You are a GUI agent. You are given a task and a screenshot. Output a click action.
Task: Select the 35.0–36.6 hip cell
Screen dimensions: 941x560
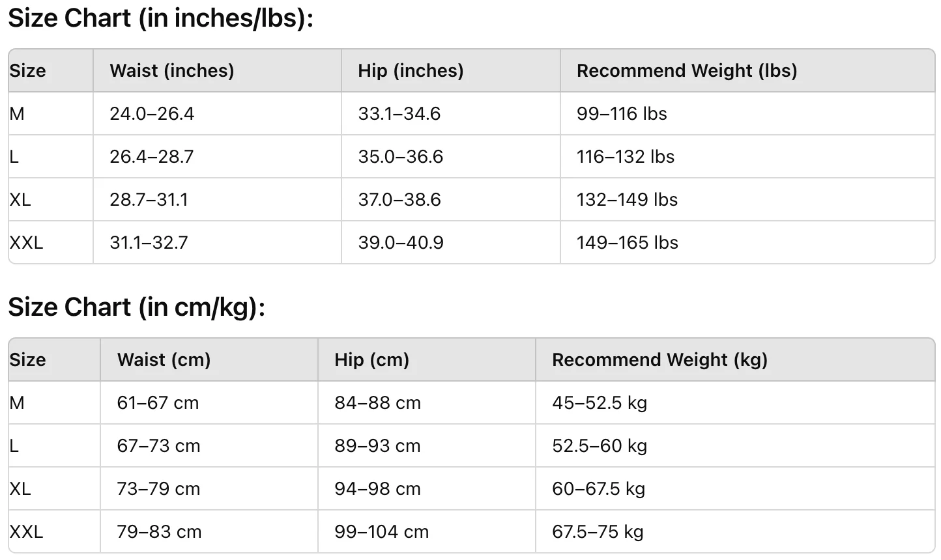[400, 156]
